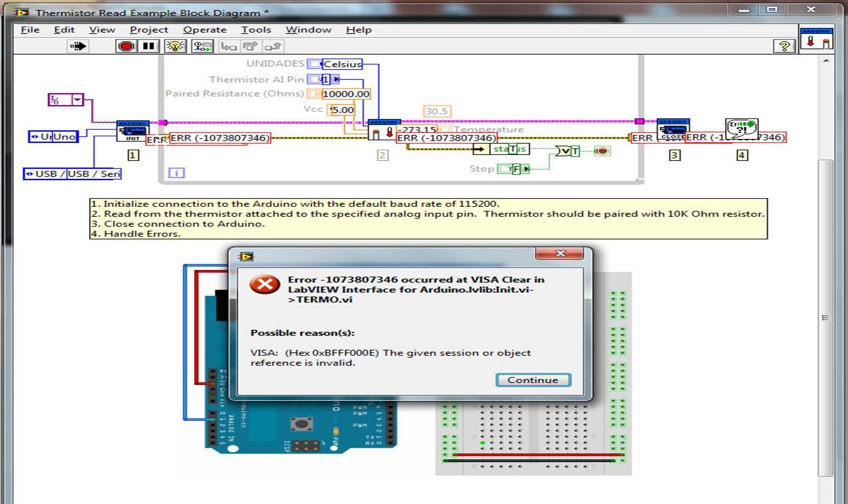Image resolution: width=848 pixels, height=504 pixels.
Task: Click the Step Into toolbar button
Action: [x=228, y=46]
